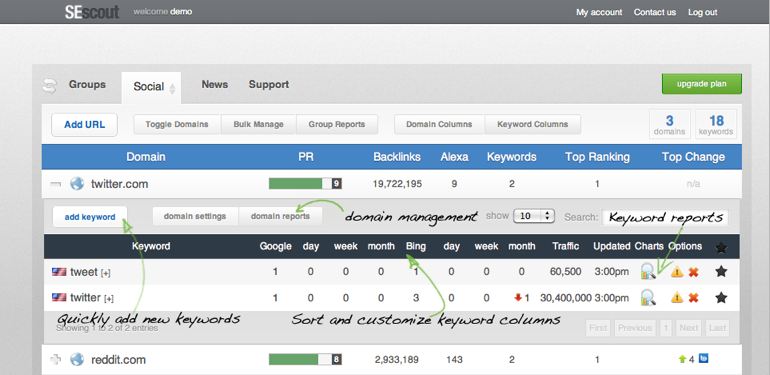The image size is (770, 375).
Task: Click the PR bar for reddit.com
Action: pos(305,360)
